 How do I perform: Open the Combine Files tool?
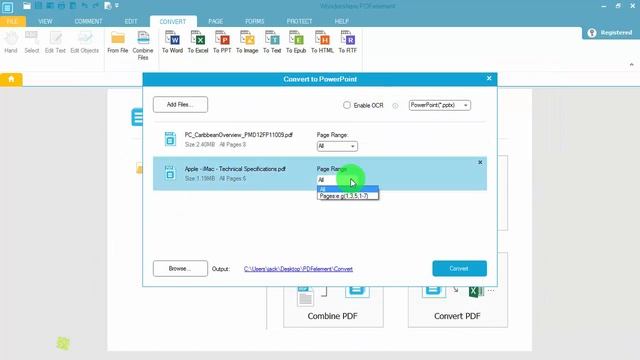click(x=143, y=45)
